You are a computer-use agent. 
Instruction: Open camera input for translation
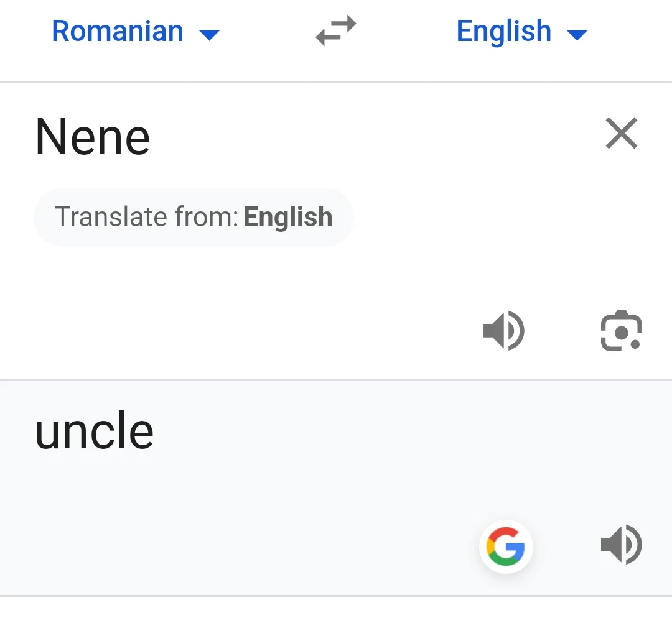click(620, 330)
